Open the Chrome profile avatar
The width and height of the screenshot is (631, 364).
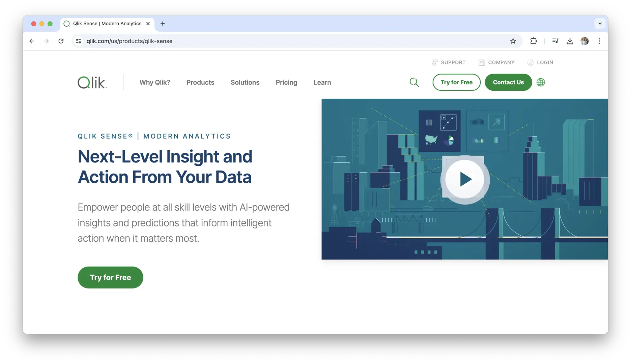[585, 41]
